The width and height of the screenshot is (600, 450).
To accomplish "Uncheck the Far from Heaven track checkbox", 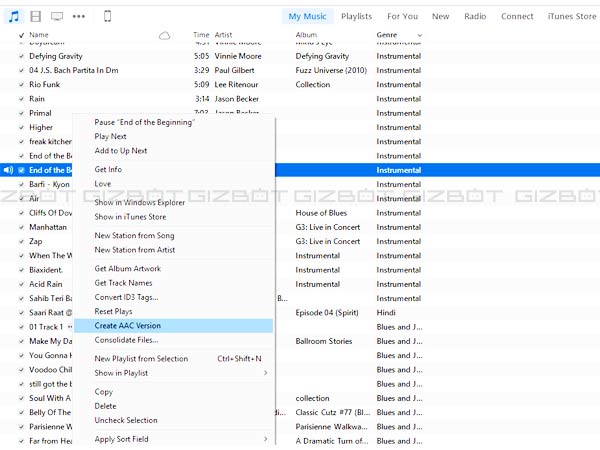I will click(22, 441).
